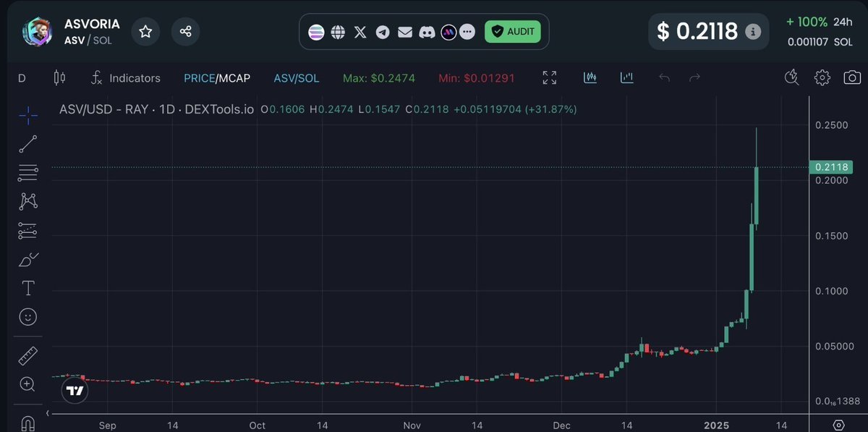Switch chart to MCAP view
868x432 pixels.
point(234,77)
